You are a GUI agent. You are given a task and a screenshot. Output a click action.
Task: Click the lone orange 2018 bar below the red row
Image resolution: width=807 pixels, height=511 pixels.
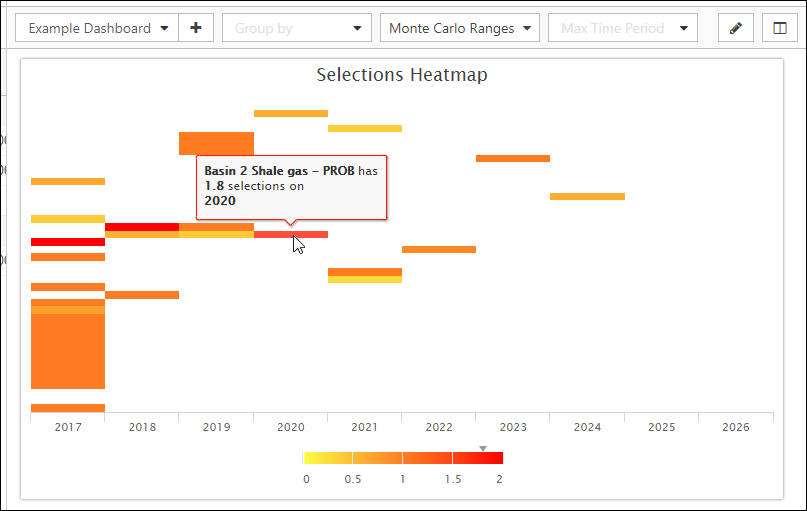pyautogui.click(x=142, y=295)
